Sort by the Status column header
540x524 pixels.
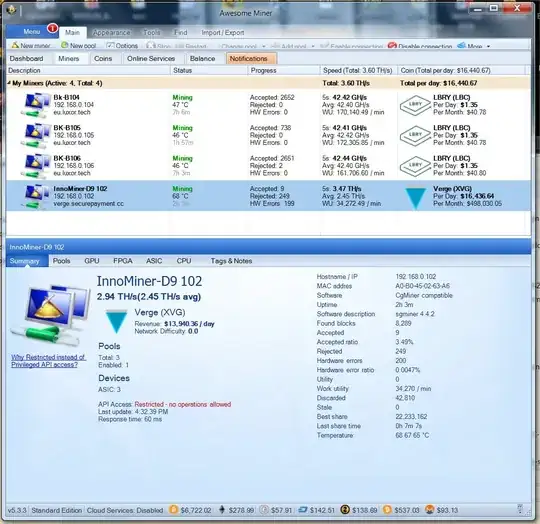click(x=209, y=70)
